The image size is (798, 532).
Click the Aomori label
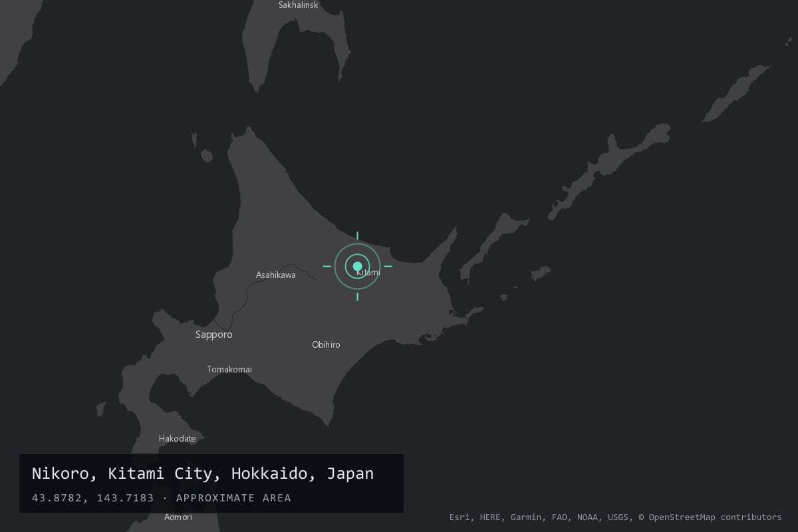(x=178, y=517)
